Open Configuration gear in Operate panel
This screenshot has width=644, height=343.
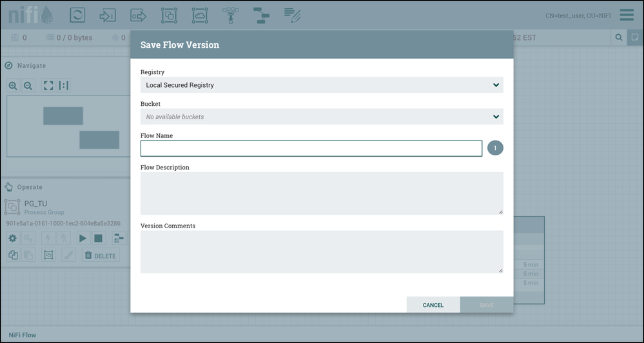tap(13, 239)
